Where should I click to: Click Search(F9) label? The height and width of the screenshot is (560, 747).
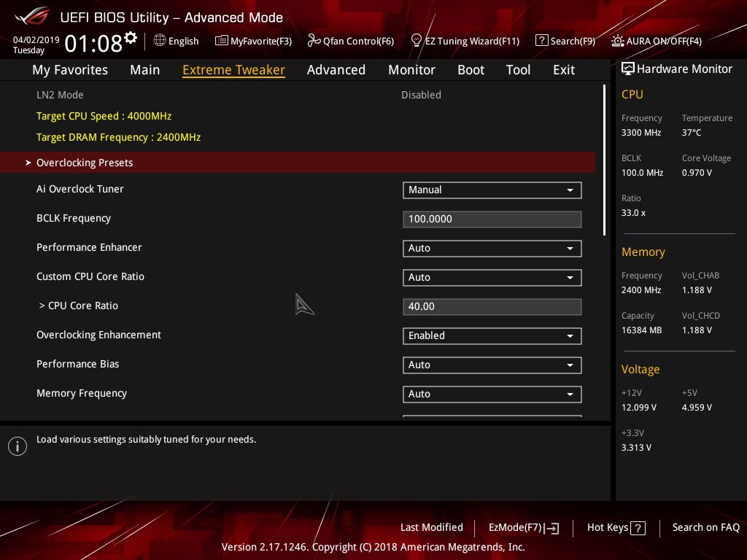(x=573, y=41)
